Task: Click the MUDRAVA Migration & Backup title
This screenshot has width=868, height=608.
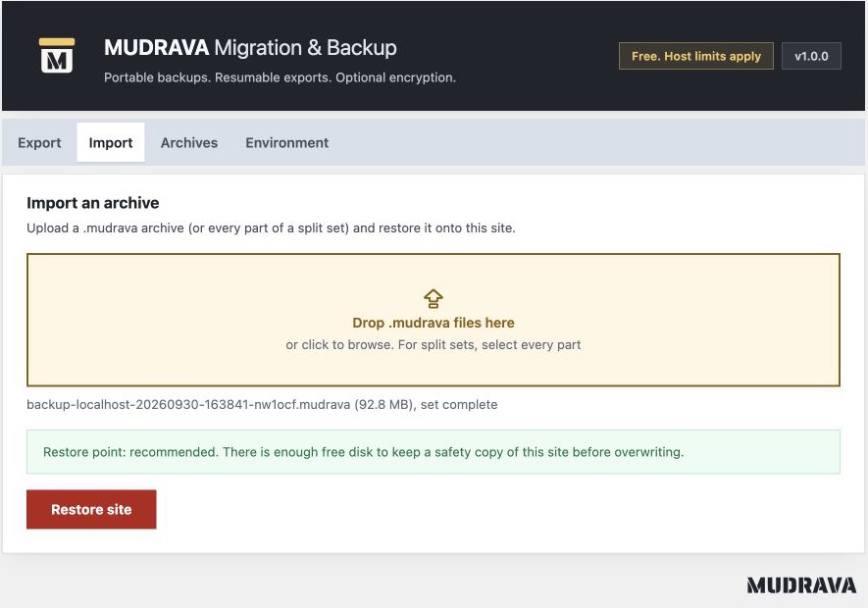Action: pyautogui.click(x=250, y=48)
